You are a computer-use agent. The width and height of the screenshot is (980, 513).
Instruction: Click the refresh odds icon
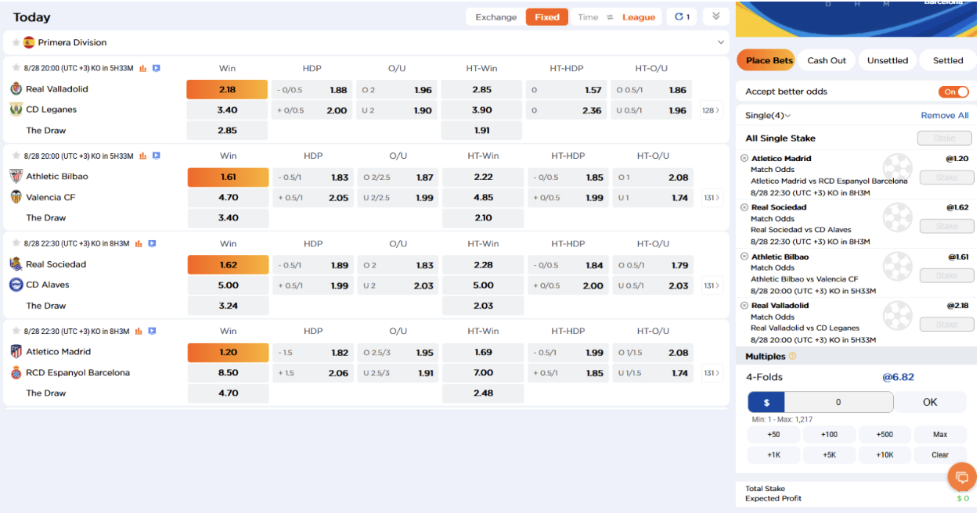(x=681, y=17)
